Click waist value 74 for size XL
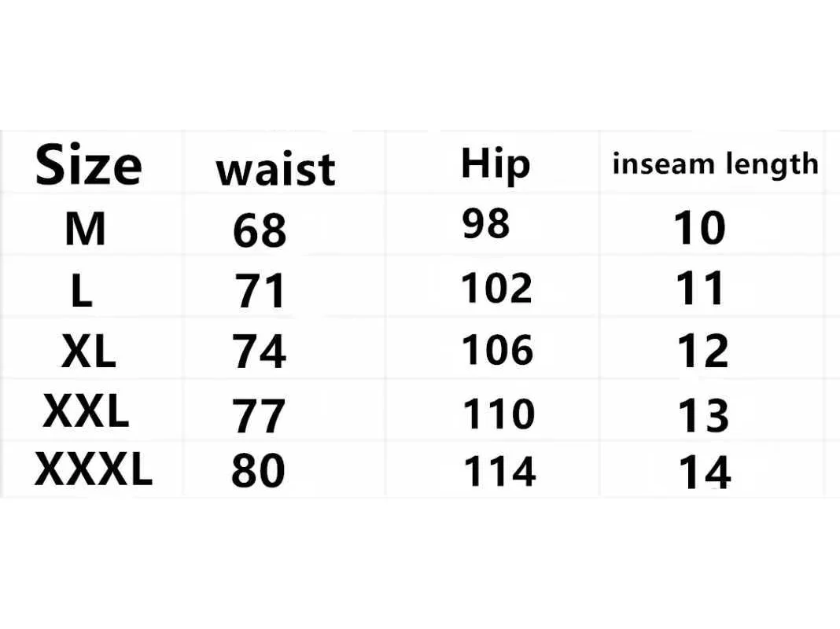Viewport: 840px width, 629px height. pos(259,351)
